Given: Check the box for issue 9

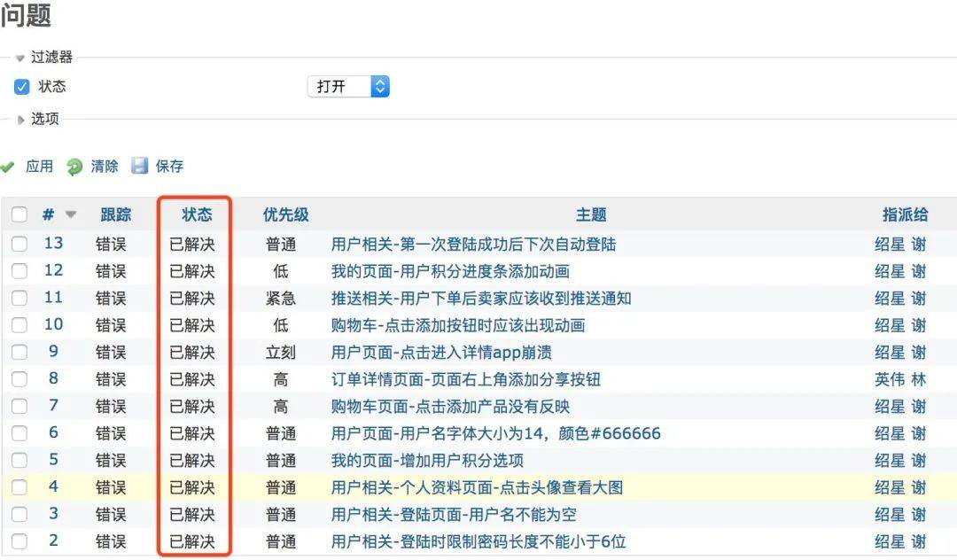Looking at the screenshot, I should click(x=19, y=352).
